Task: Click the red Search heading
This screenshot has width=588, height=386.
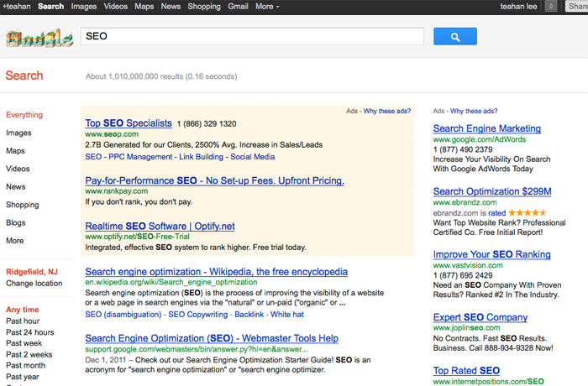Action: [24, 76]
